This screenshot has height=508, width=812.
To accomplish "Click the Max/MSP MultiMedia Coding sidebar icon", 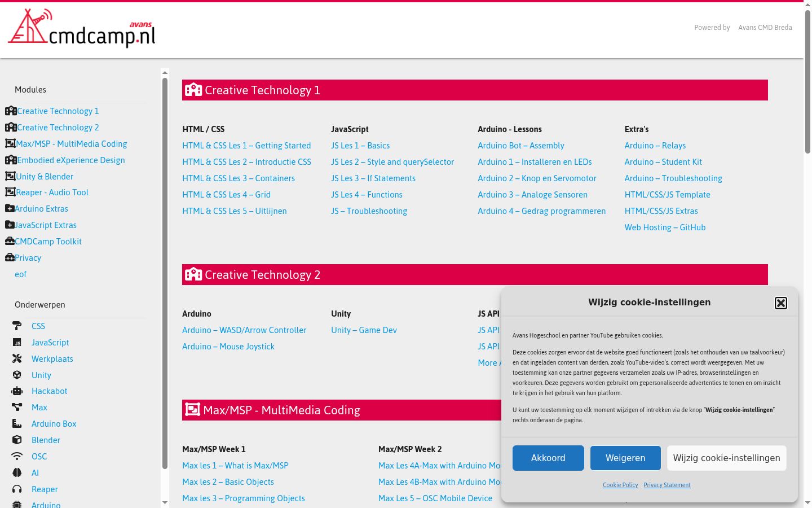I will (x=10, y=144).
